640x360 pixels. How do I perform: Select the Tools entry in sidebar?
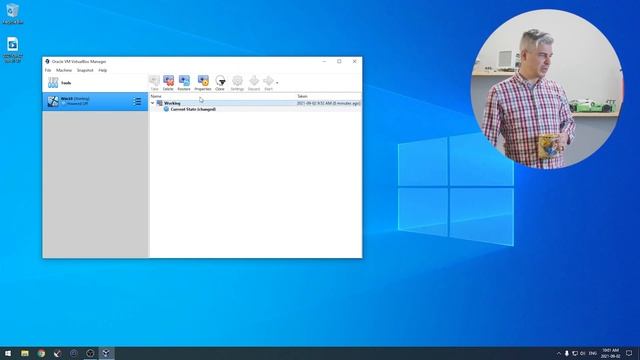pyautogui.click(x=95, y=83)
